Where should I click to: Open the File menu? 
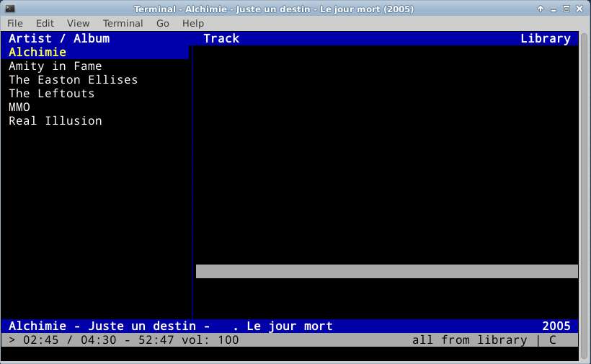pos(15,23)
